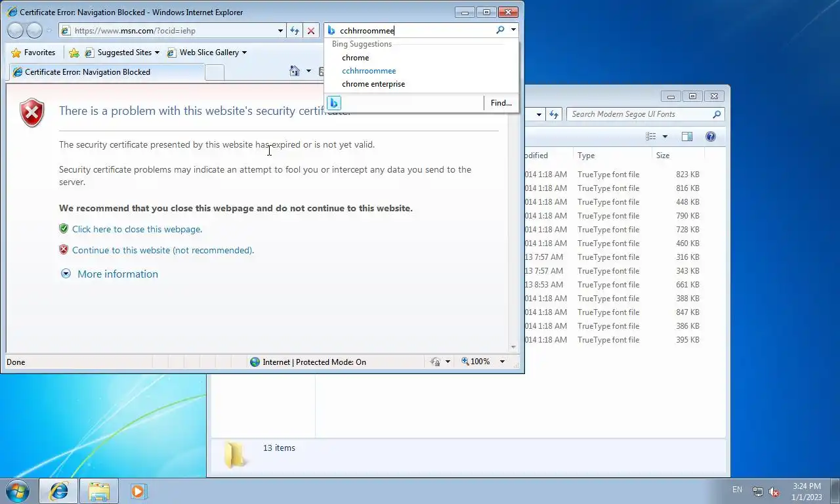Click the EN language indicator

pyautogui.click(x=737, y=490)
